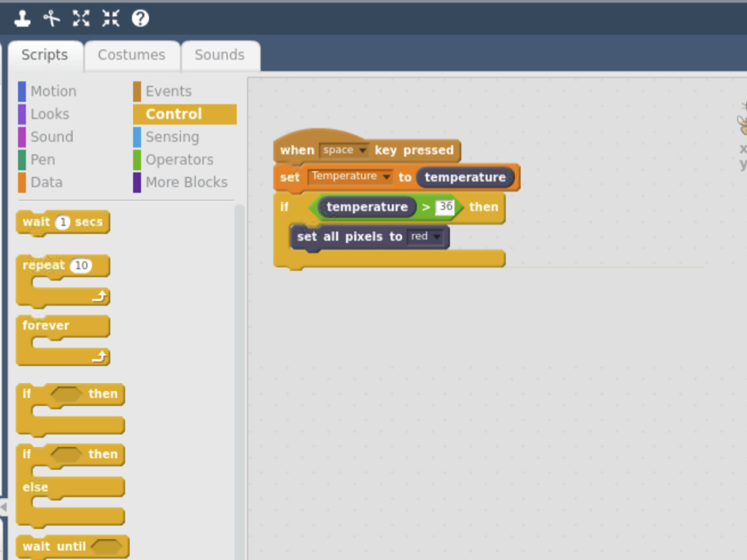747x560 pixels.
Task: Click the loop arrow on repeat block
Action: pos(99,297)
